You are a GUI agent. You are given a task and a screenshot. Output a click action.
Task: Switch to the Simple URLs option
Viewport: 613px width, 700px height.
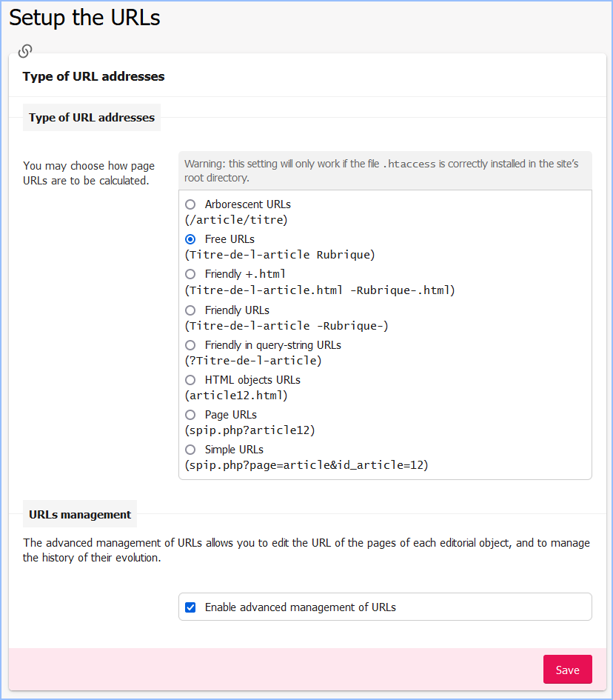190,450
